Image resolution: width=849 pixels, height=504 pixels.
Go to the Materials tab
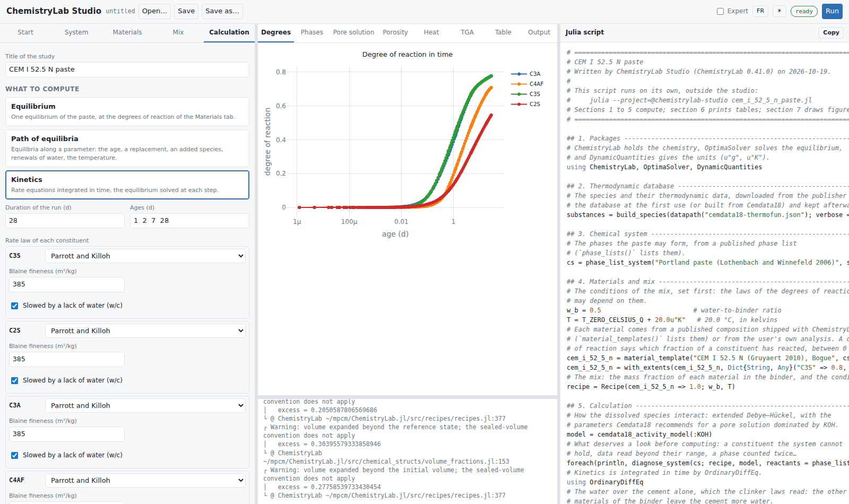click(127, 32)
